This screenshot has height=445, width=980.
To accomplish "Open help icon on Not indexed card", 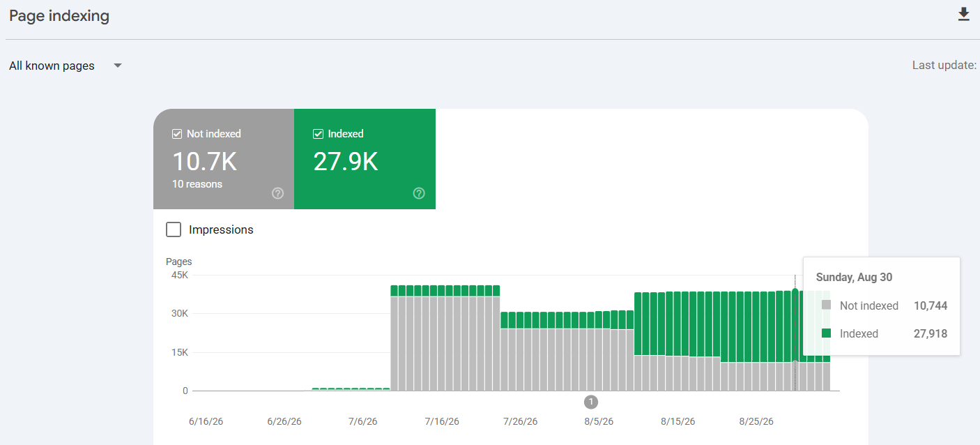I will point(278,193).
